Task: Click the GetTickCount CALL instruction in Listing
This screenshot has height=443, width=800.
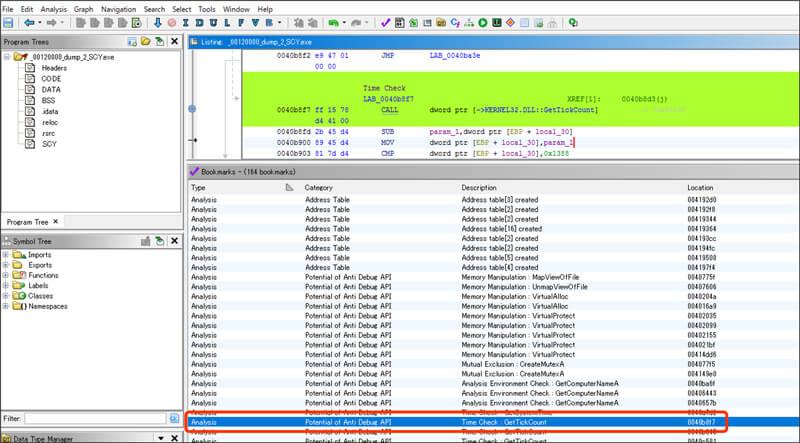Action: pos(390,110)
